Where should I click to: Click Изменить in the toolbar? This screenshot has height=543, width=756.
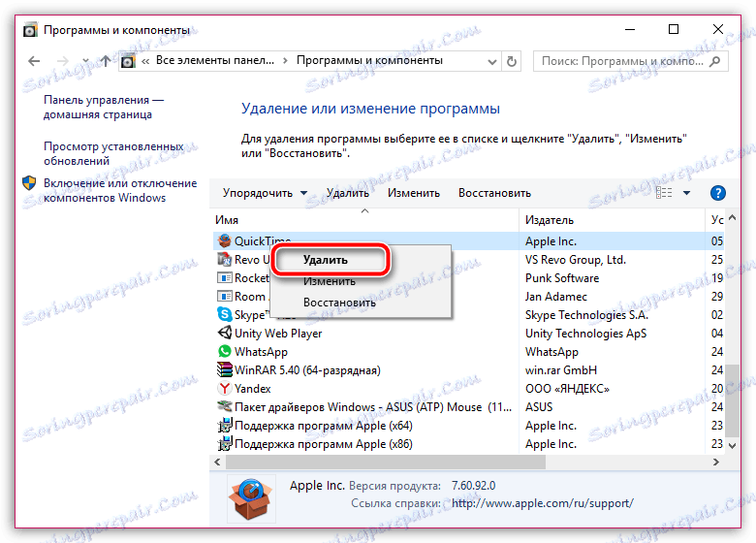pyautogui.click(x=414, y=193)
